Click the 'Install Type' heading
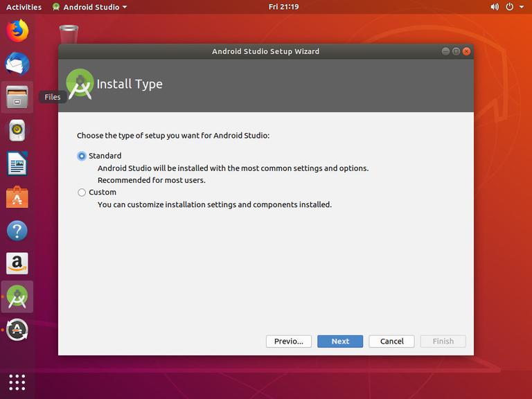The image size is (532, 399). pos(130,84)
